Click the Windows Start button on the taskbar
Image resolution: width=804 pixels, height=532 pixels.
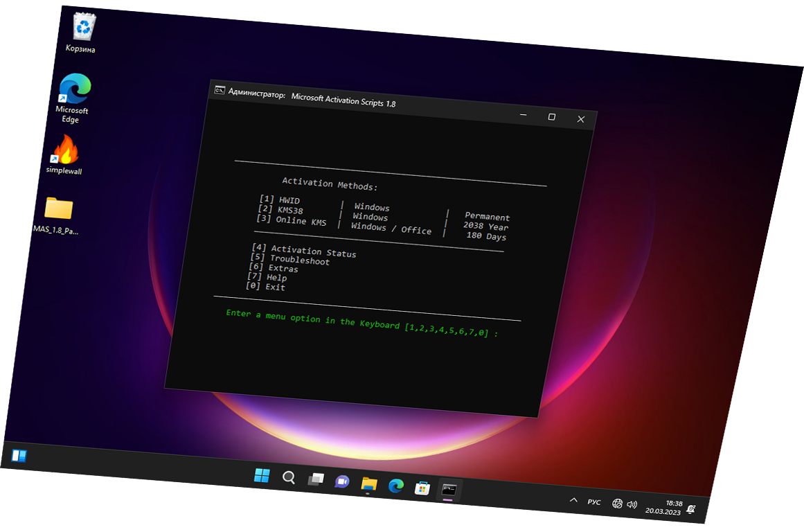click(x=262, y=476)
